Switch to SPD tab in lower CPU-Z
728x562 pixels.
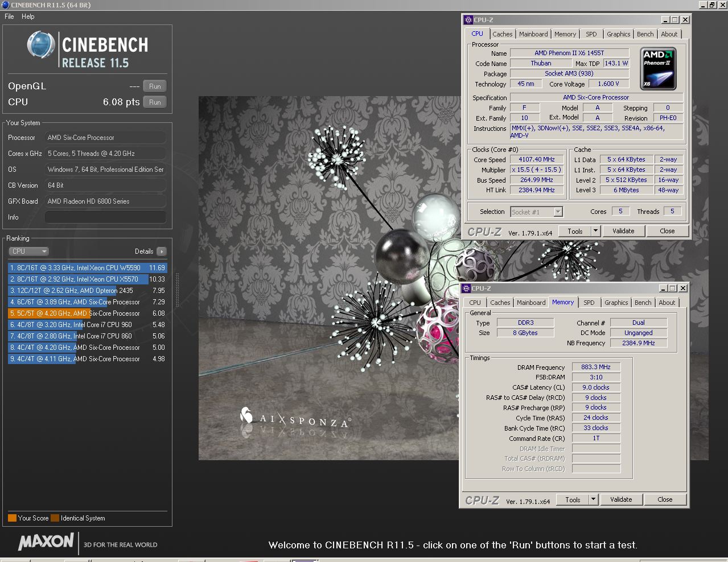pos(589,303)
